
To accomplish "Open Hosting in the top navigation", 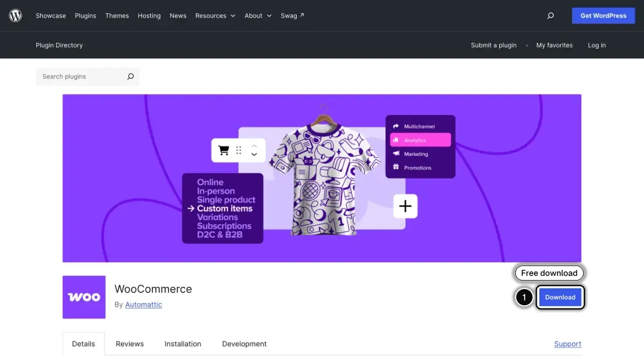I will [x=149, y=16].
